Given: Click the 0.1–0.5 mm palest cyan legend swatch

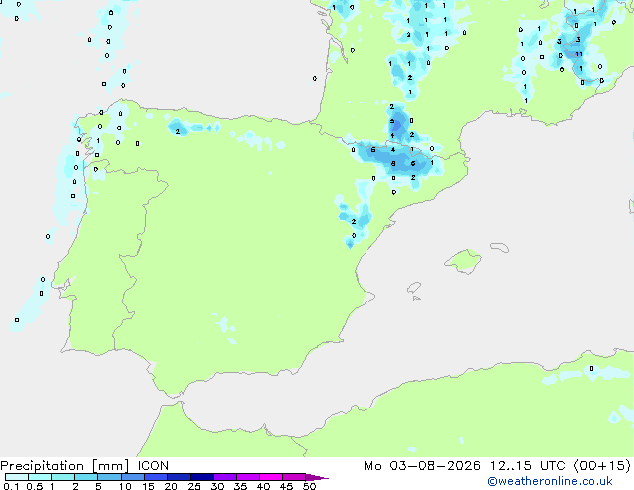Looking at the screenshot, I should coord(17,477).
